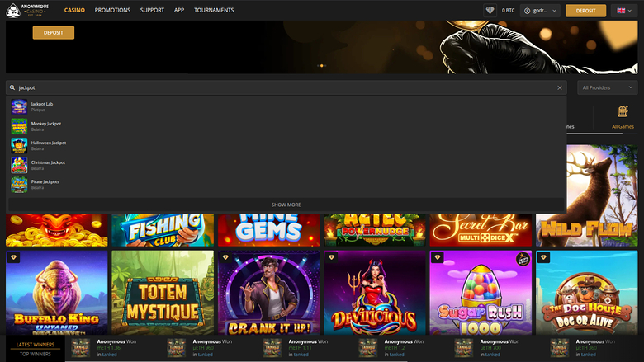The height and width of the screenshot is (362, 644).
Task: Click tanked link of µETH 700 winner
Action: (492, 355)
